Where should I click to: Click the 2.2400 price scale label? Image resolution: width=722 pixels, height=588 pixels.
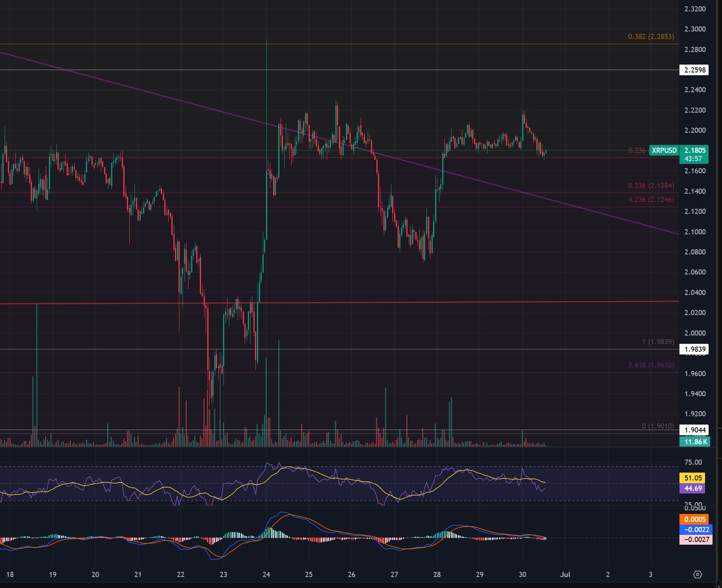point(695,90)
